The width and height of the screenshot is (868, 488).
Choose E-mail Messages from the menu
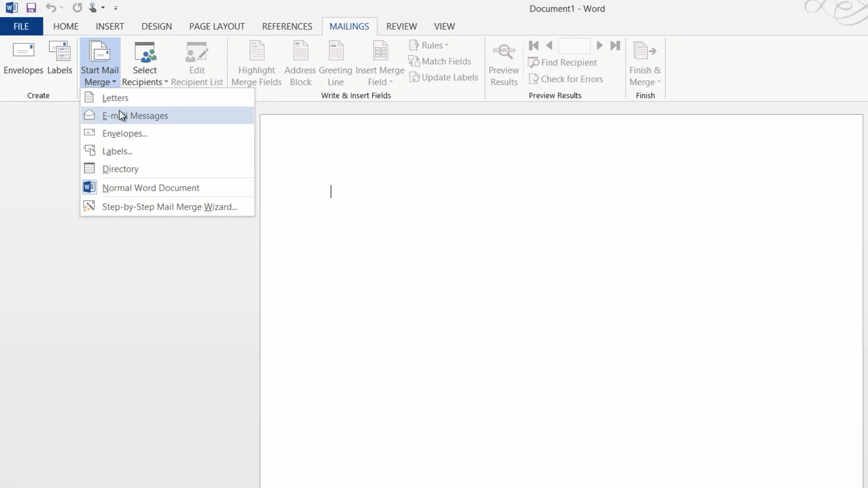tap(135, 116)
